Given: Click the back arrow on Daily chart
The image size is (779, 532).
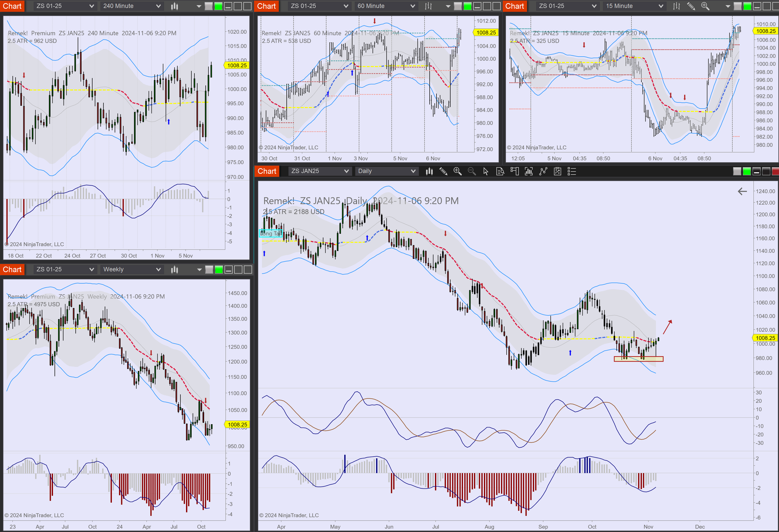Looking at the screenshot, I should click(742, 191).
